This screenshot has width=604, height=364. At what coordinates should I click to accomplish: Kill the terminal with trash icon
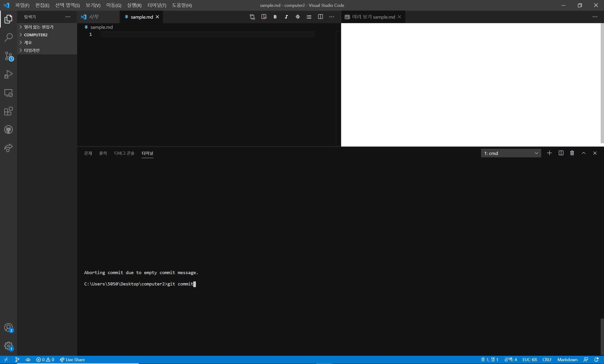[x=572, y=153]
